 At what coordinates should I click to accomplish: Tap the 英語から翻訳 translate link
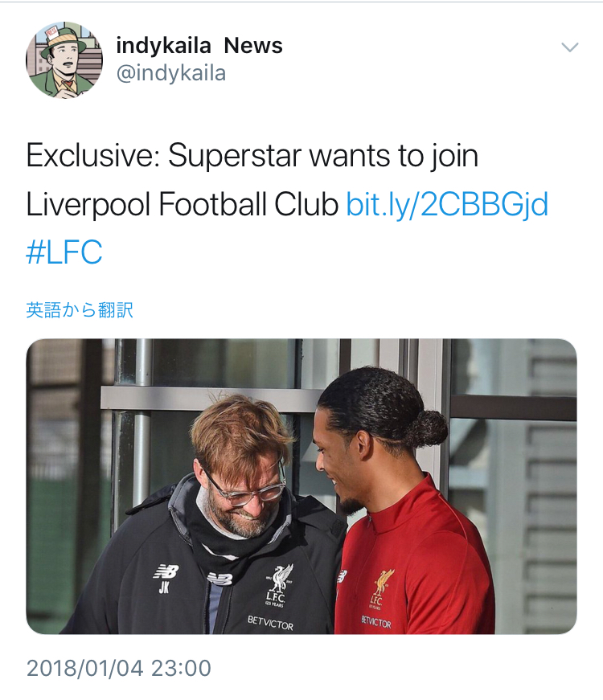(80, 310)
